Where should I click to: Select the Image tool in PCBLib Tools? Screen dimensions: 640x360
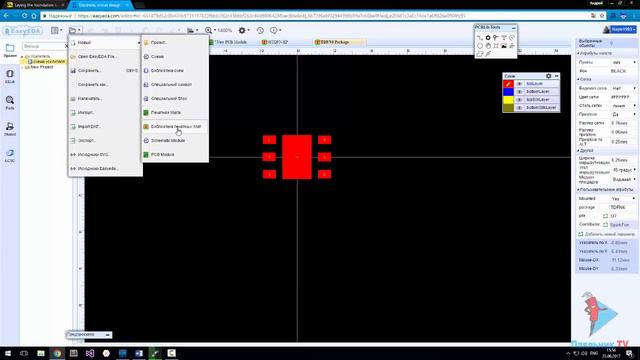tap(504, 46)
